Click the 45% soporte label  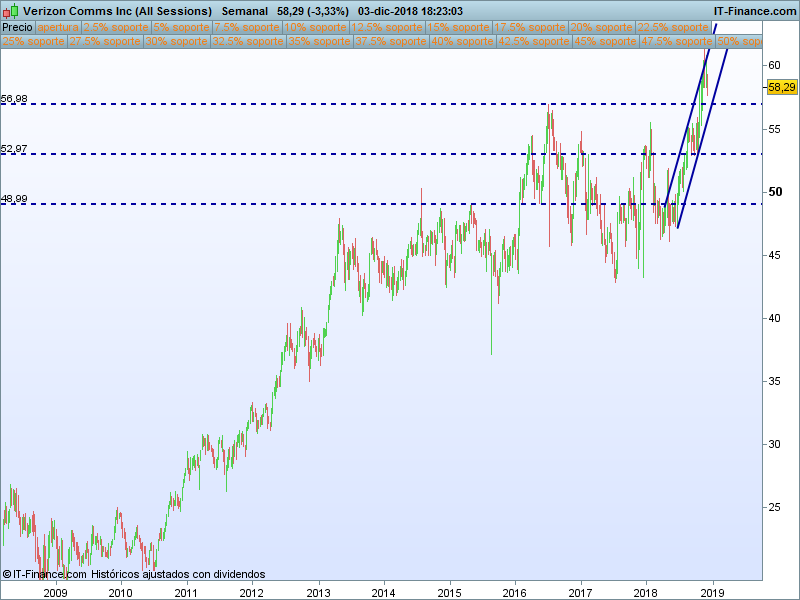(605, 41)
